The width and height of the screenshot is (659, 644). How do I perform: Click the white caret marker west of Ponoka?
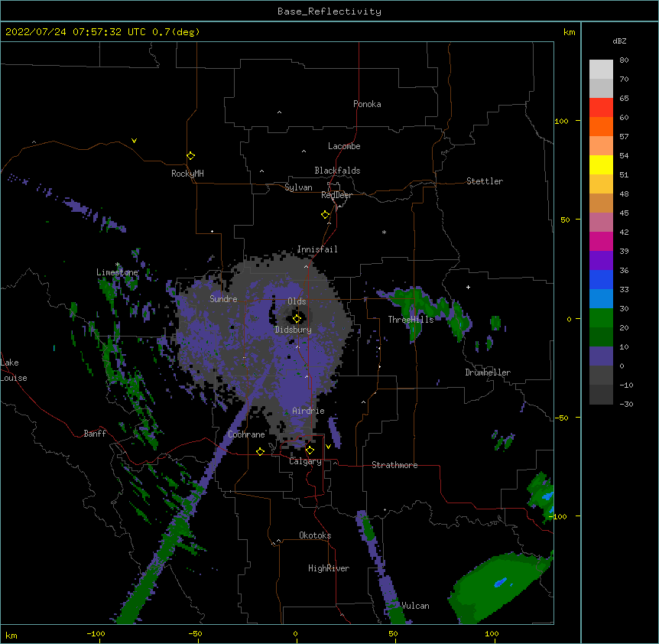pyautogui.click(x=279, y=112)
